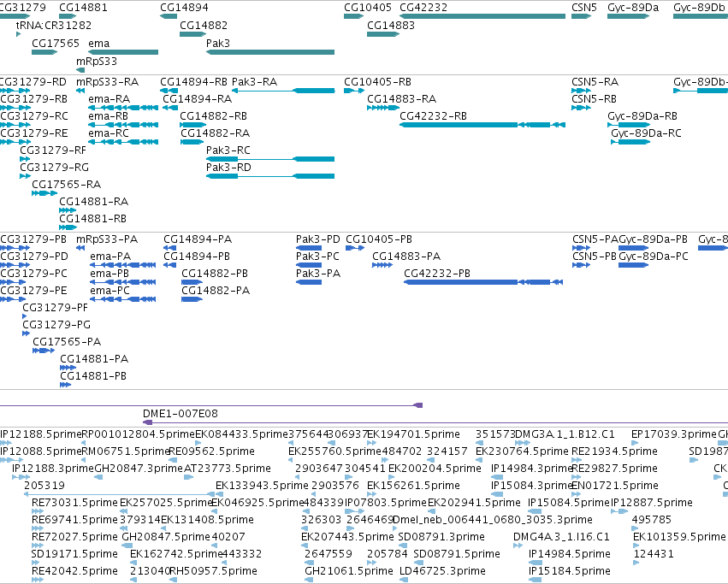The width and height of the screenshot is (728, 584).
Task: Click the CG17565 gene label
Action: pyautogui.click(x=56, y=43)
